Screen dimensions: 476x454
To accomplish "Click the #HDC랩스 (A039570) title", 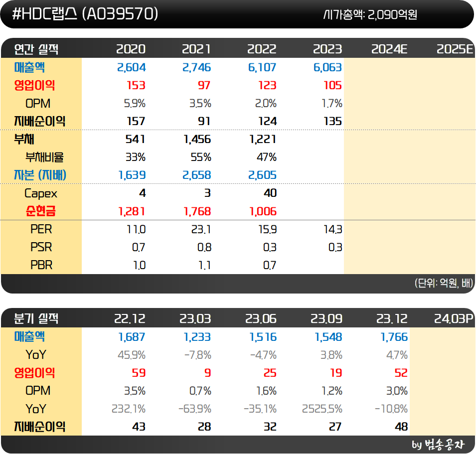I will tap(85, 13).
